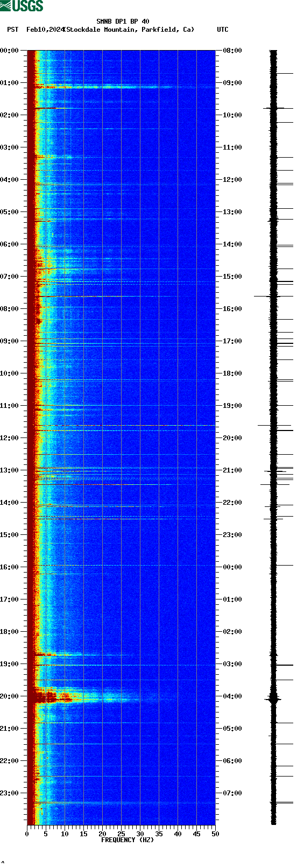Image resolution: width=297 pixels, height=868 pixels.
Task: Click the '14:00' PST time label
Action: click(x=9, y=503)
